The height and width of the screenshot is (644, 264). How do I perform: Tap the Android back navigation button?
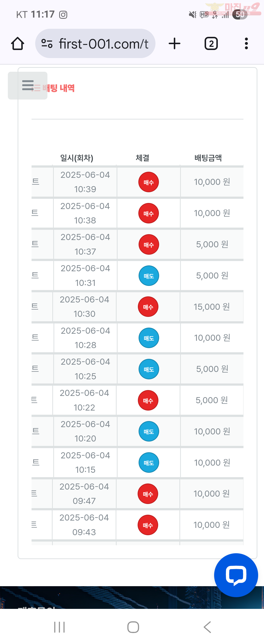(207, 627)
